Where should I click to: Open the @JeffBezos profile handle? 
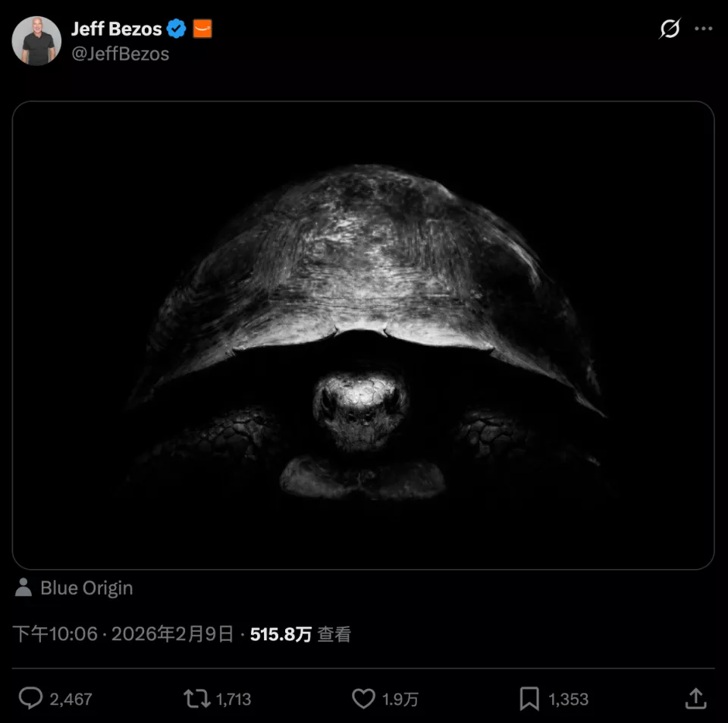[x=121, y=54]
